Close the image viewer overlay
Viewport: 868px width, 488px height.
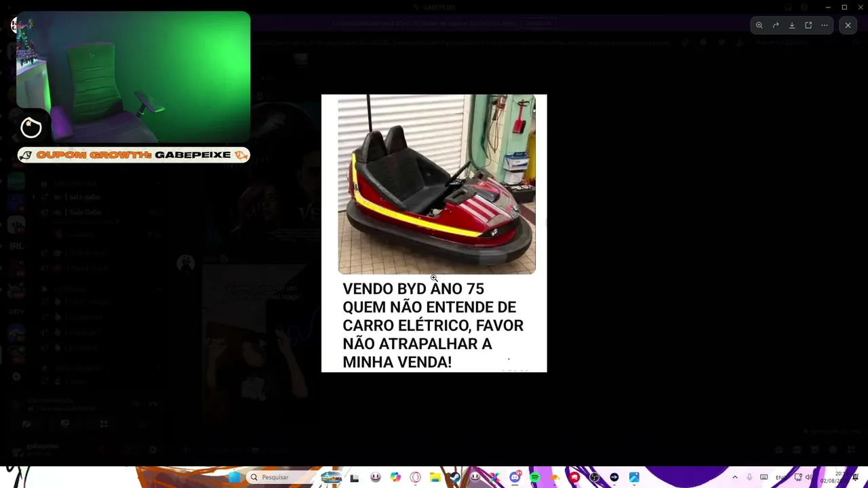(848, 25)
